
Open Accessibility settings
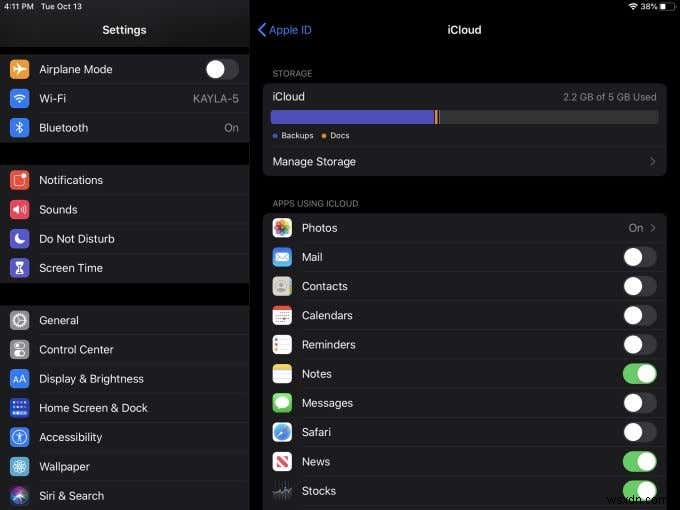(x=124, y=437)
